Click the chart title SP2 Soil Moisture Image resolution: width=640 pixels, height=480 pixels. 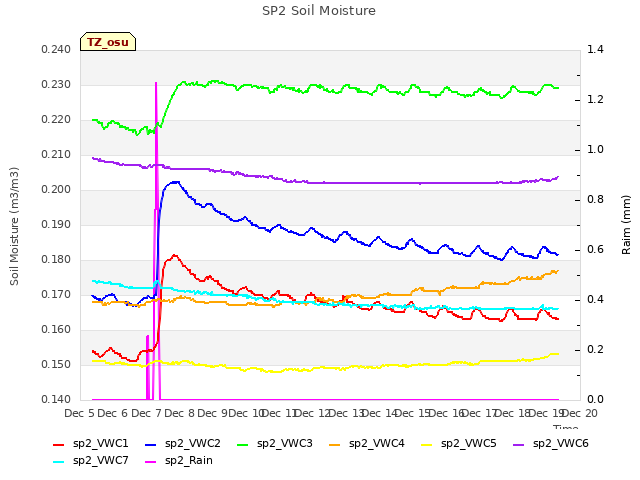tap(319, 11)
